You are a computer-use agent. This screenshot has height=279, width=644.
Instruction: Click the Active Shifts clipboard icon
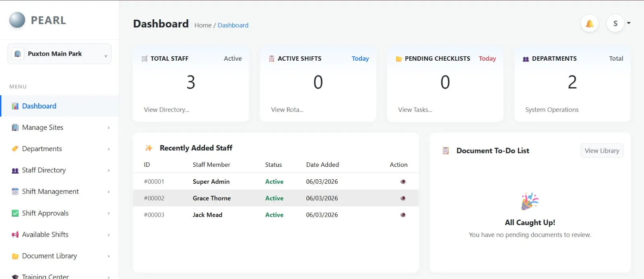point(272,59)
